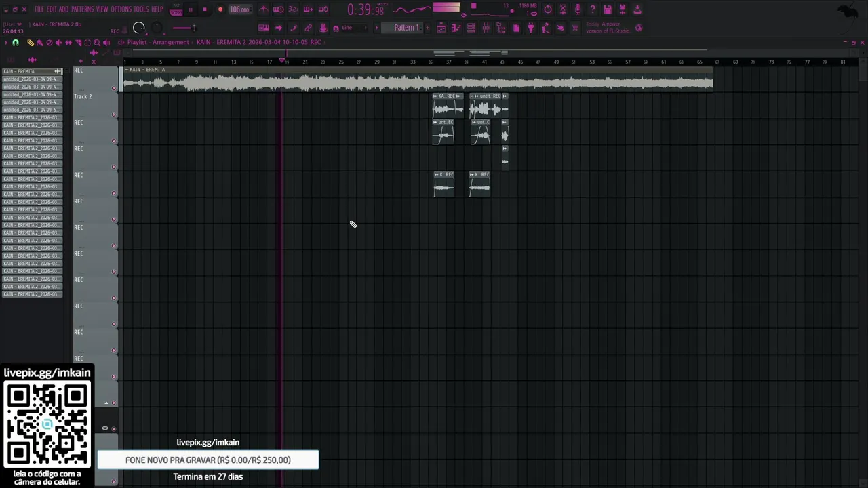This screenshot has width=868, height=488.
Task: Select the paint brush tool in Playlist
Action: 39,42
